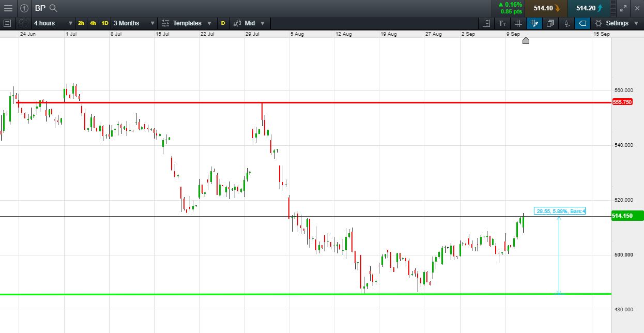Select the dotted-square region selection tool
Screen dimensions: 644x333
(x=23, y=23)
